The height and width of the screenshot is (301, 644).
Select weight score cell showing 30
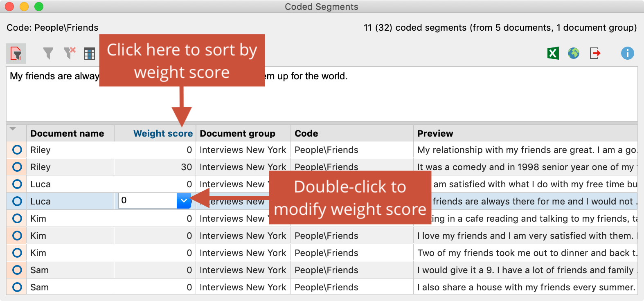(x=155, y=167)
